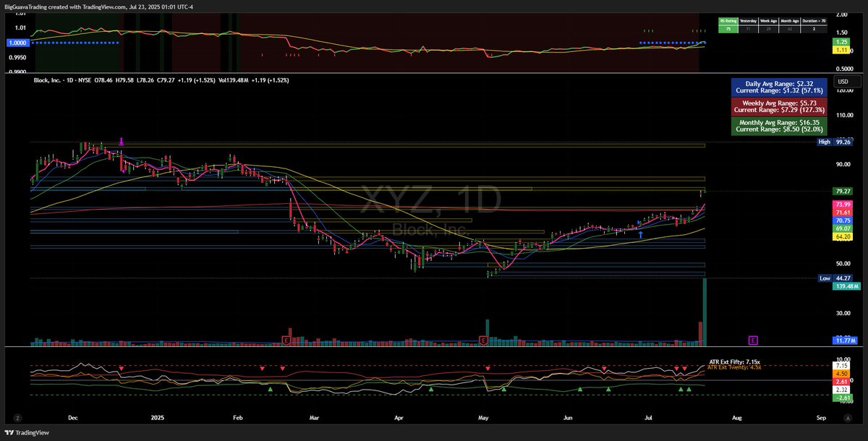Click the '2025' year label on the time axis
868x441 pixels.
159,417
